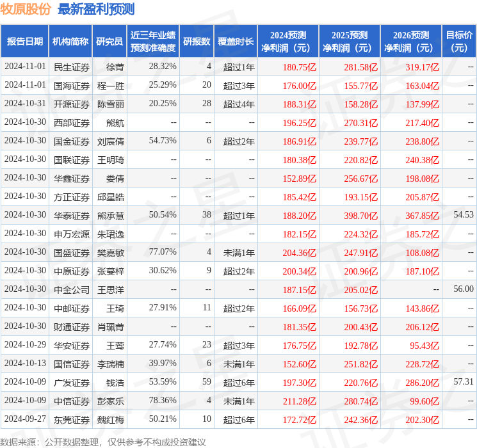Click the 研报数 column header
Viewport: 477px width, 448px height.
[197, 41]
